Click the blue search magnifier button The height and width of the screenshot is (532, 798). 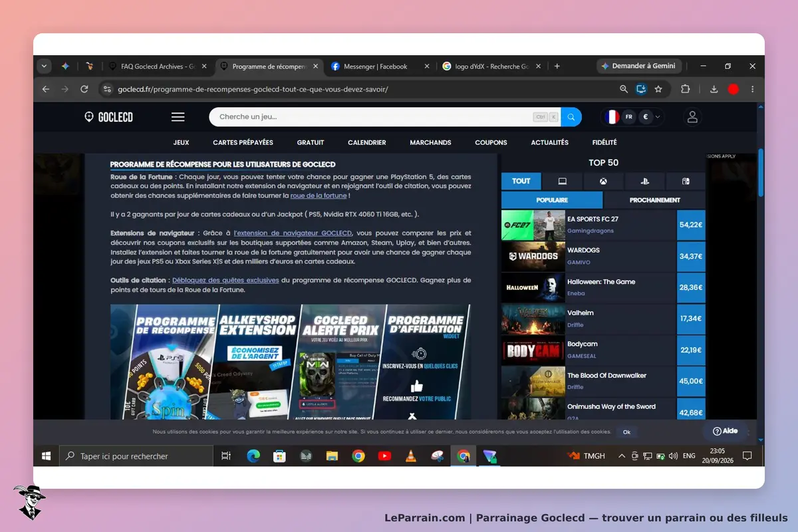pyautogui.click(x=571, y=117)
